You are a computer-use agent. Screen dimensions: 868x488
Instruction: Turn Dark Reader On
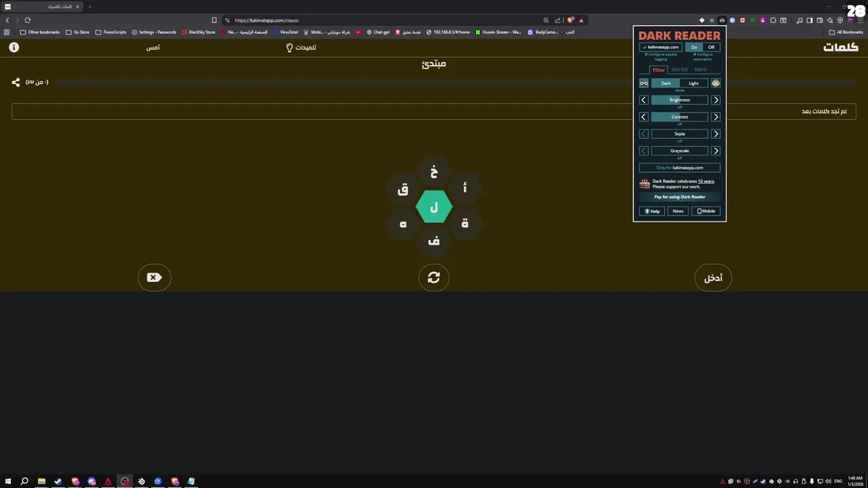[x=694, y=47]
